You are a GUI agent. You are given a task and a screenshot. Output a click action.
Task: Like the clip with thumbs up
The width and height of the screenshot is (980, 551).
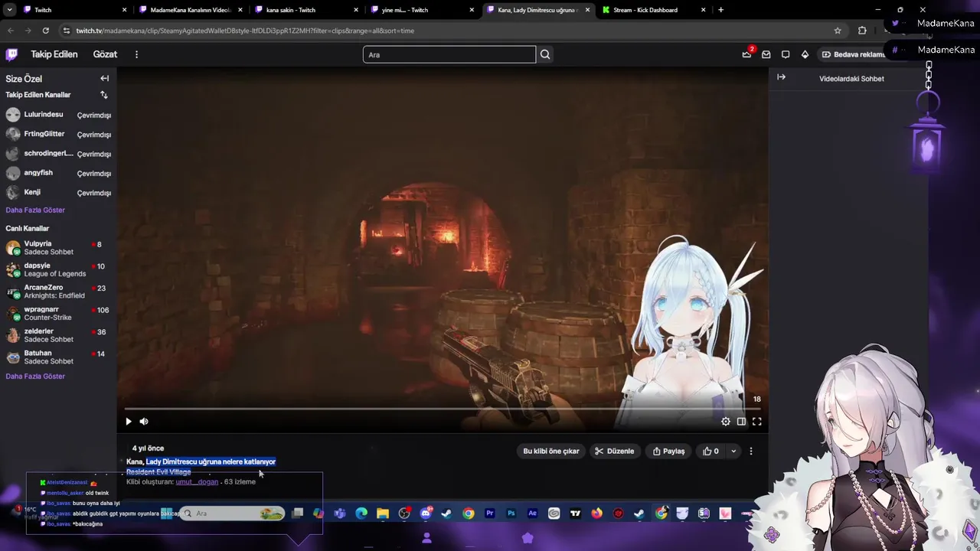click(710, 452)
